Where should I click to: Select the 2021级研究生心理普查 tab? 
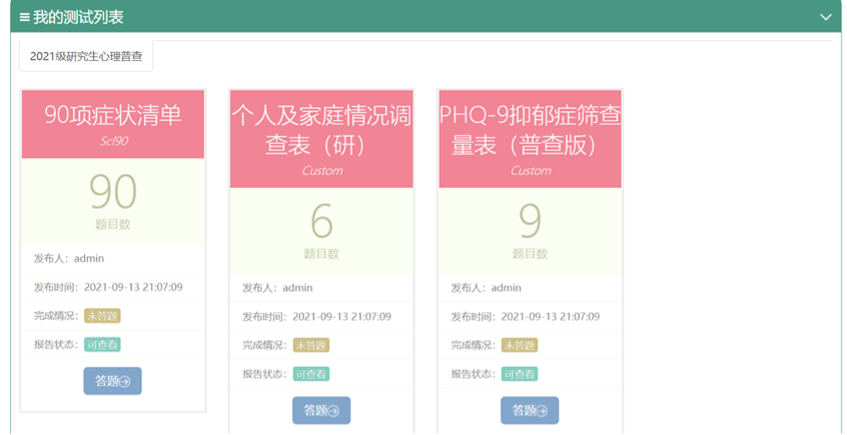pos(86,57)
